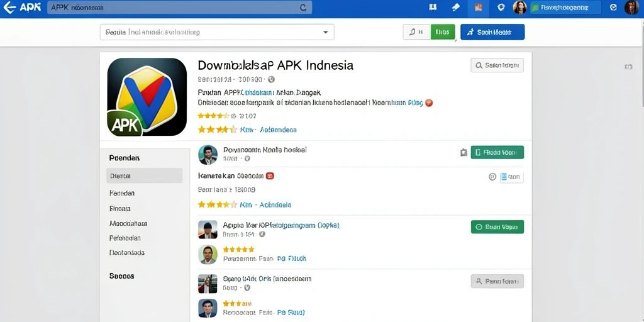Open the Spang entry title link
This screenshot has width=644, height=322.
[x=267, y=279]
